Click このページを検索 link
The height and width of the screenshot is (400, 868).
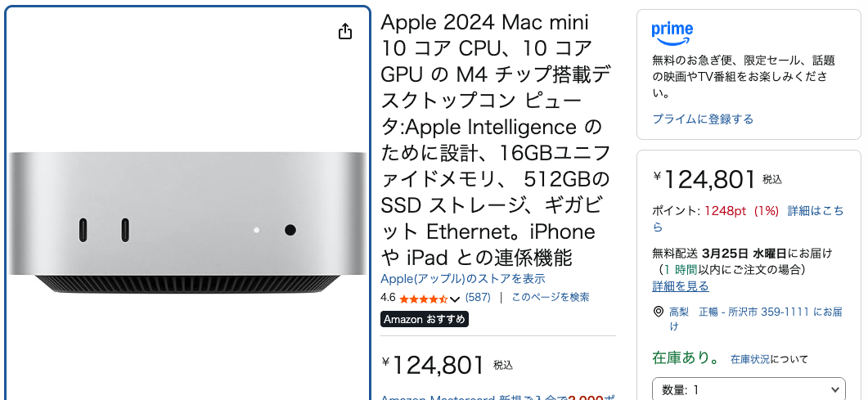tap(551, 298)
